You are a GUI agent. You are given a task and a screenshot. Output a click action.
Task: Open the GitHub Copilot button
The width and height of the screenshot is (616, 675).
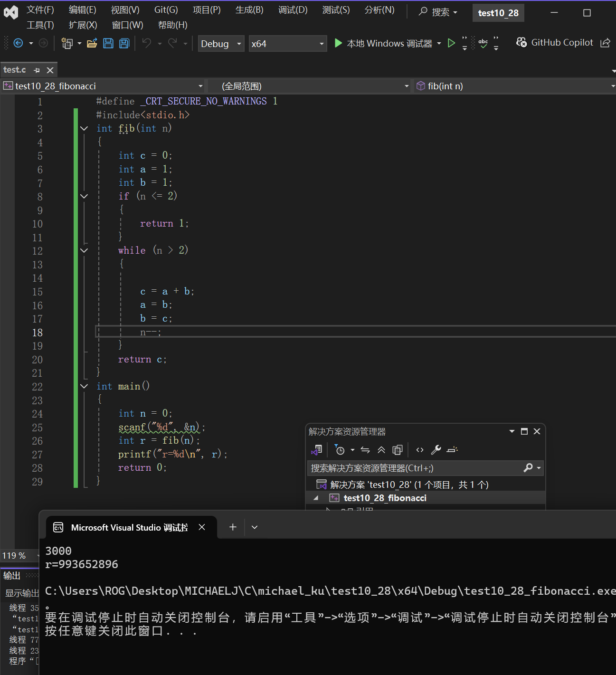555,43
